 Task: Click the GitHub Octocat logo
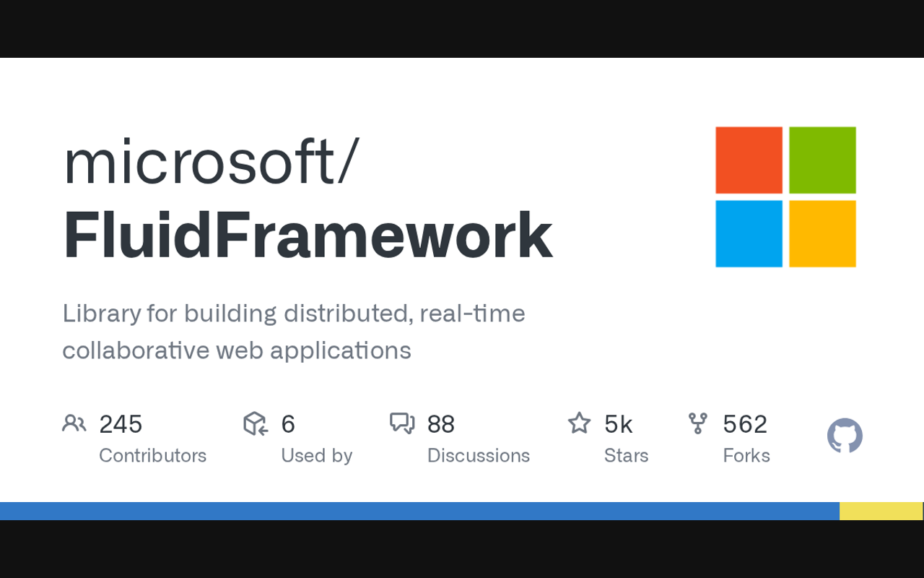pyautogui.click(x=845, y=436)
